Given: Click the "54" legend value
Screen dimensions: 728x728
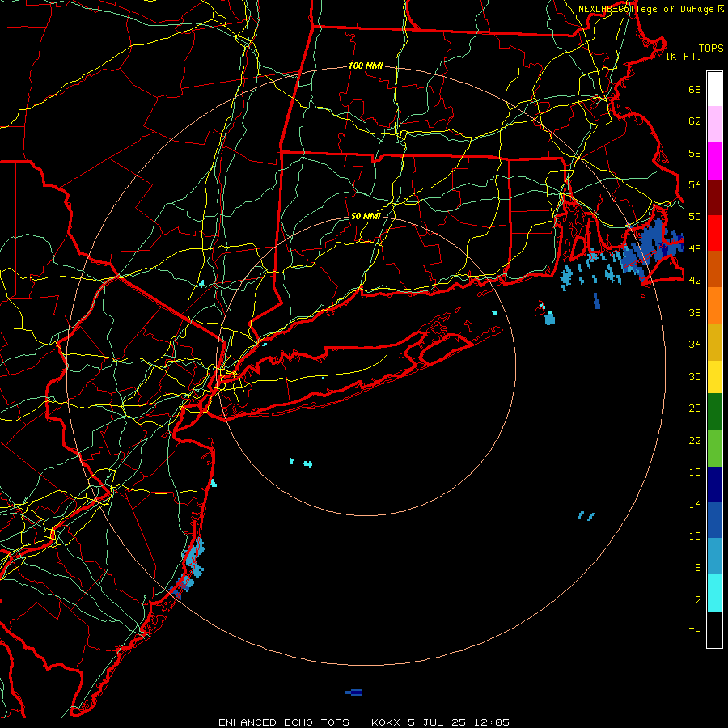Looking at the screenshot, I should coord(695,184).
